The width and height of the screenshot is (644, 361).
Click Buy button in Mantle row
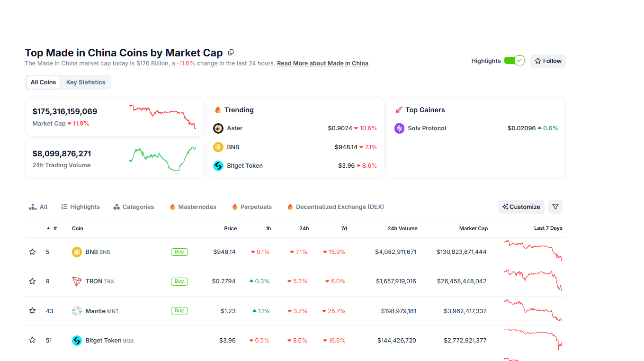click(179, 311)
